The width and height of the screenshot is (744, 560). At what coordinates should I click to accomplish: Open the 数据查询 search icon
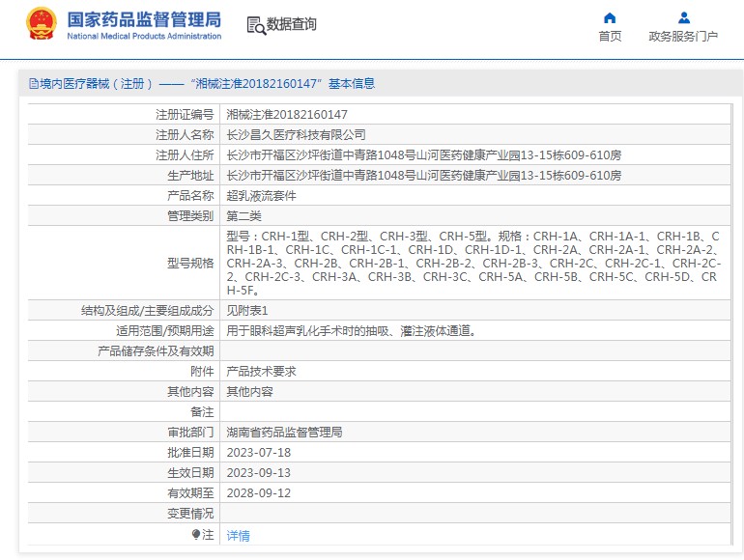(x=256, y=26)
